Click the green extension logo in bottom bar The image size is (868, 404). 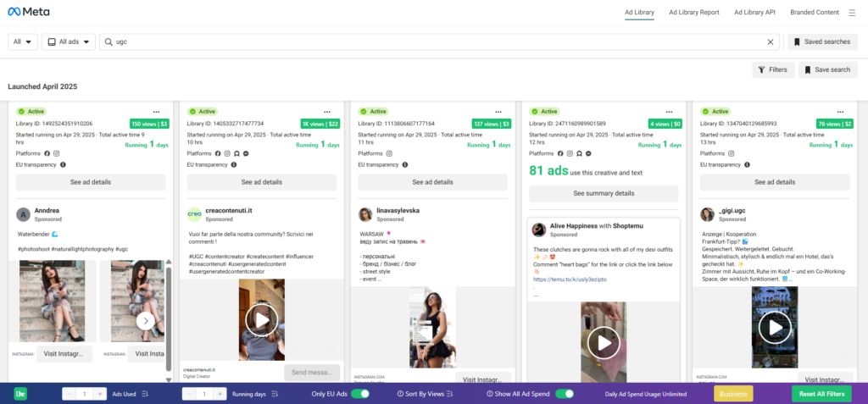click(18, 394)
